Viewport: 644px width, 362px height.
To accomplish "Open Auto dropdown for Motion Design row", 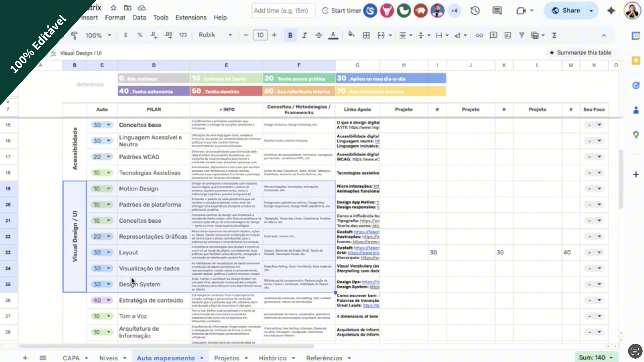I will tap(108, 189).
